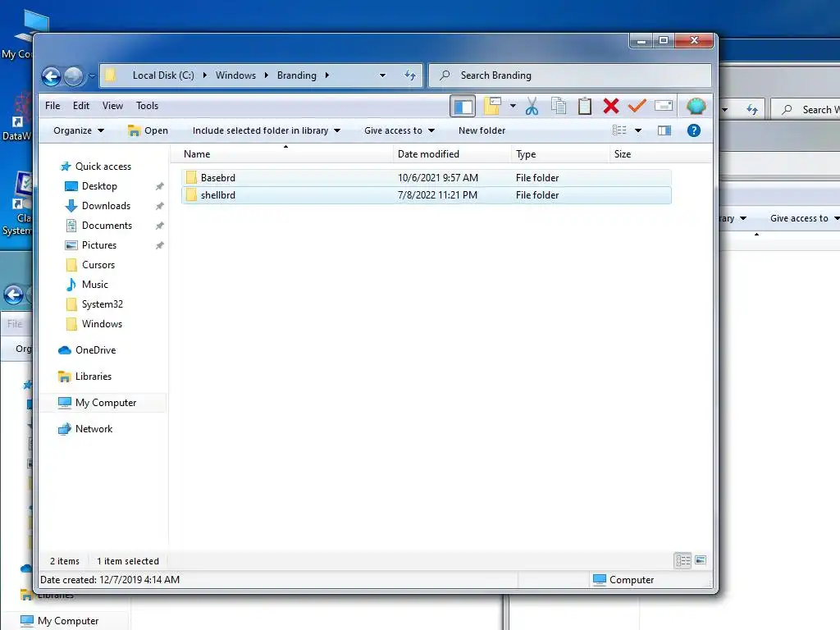The height and width of the screenshot is (630, 840).
Task: Click Windows in the address breadcrumb
Action: [x=235, y=75]
